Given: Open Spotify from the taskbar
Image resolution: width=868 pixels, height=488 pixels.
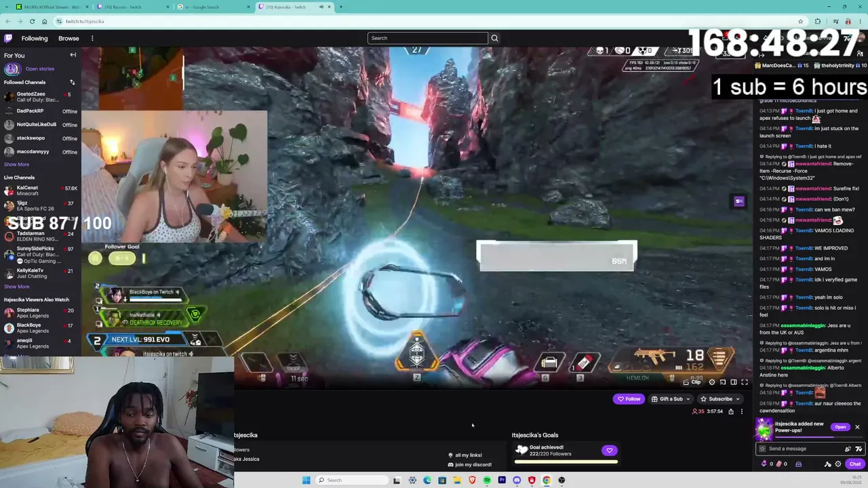Looking at the screenshot, I should tap(487, 481).
